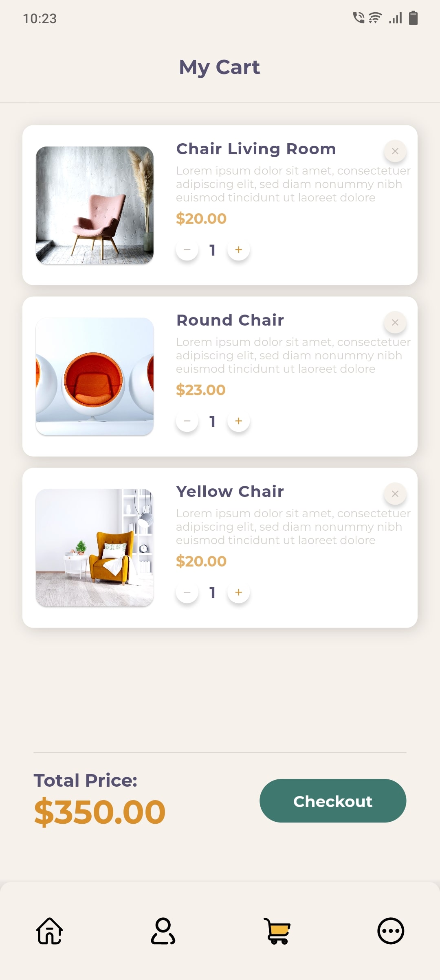Open the profile tab icon

point(163,931)
